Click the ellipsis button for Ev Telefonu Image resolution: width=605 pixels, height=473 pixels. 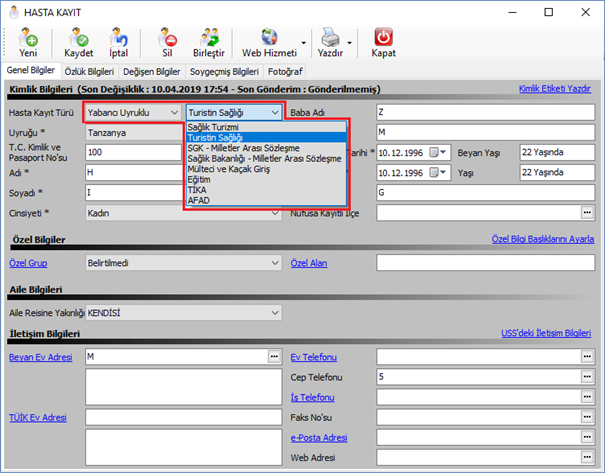[587, 356]
